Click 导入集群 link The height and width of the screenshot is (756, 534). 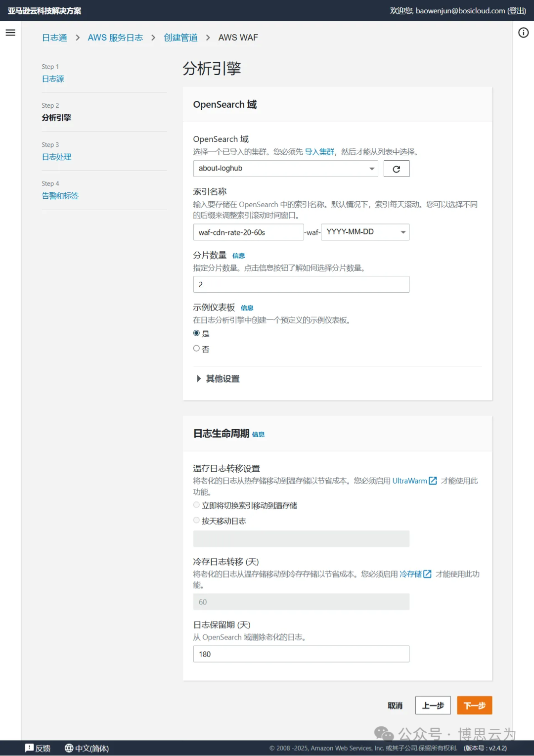click(319, 152)
